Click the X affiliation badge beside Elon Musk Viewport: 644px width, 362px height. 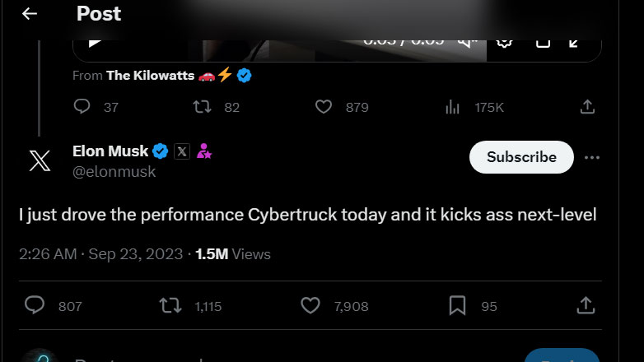pos(182,151)
